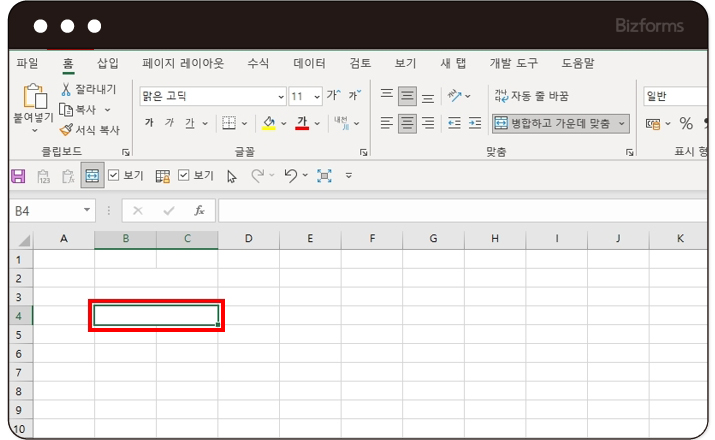The height and width of the screenshot is (440, 715).
Task: Select the pointer select-objects tool
Action: coord(232,176)
